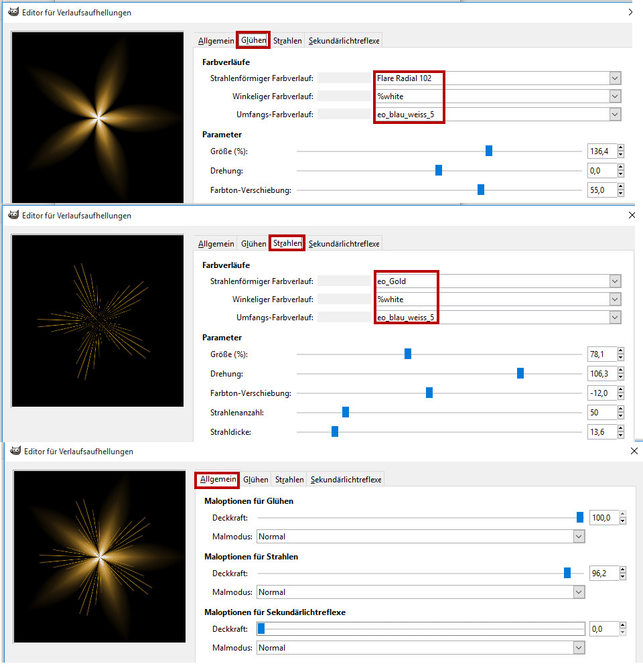
Task: Click the Größe slider in the Glühen window
Action: [x=439, y=151]
